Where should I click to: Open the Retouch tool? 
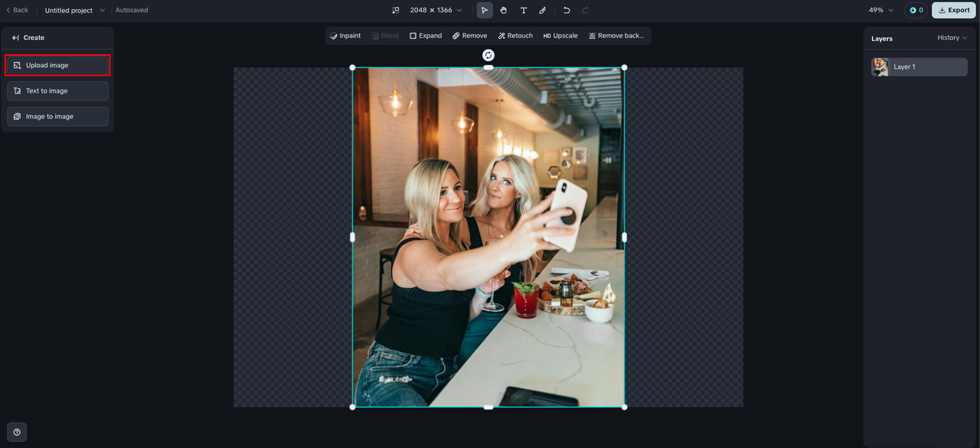(515, 36)
